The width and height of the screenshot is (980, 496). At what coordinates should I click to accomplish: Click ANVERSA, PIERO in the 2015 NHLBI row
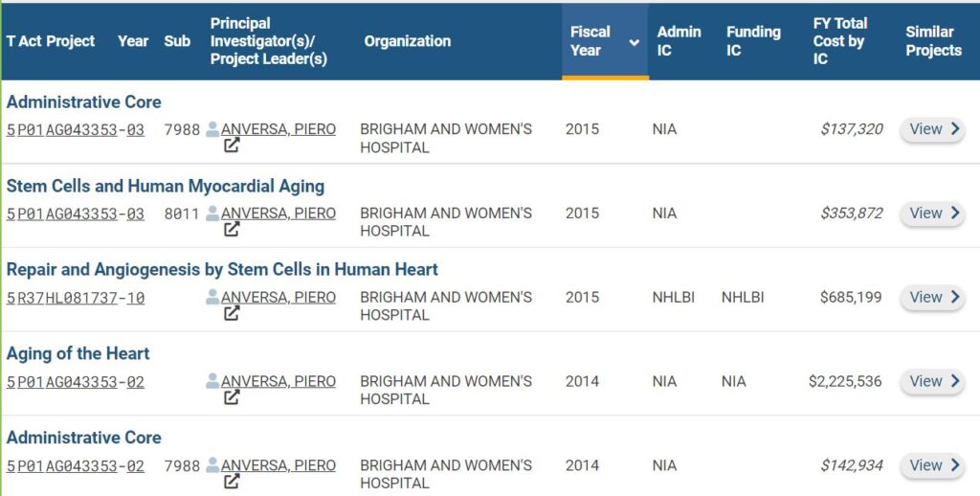(278, 298)
